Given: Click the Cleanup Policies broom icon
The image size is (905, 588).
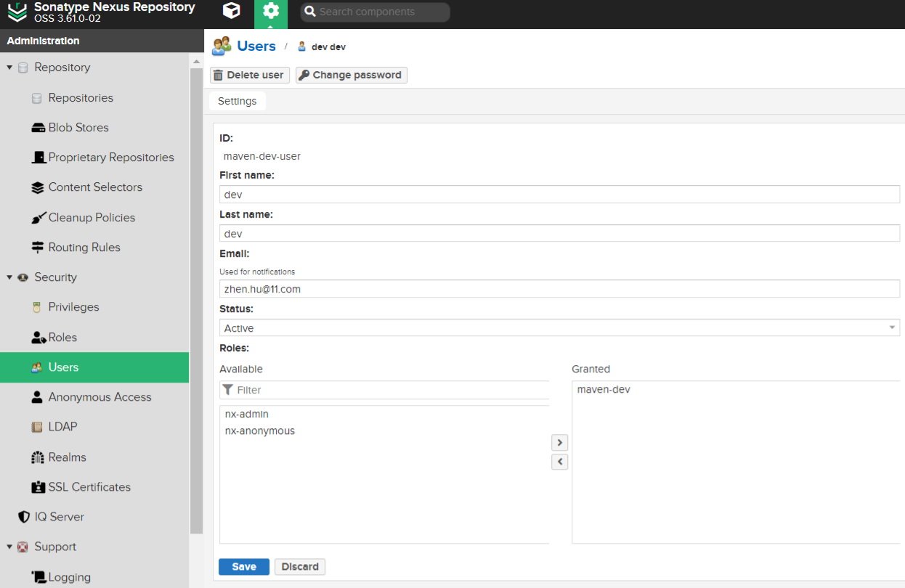Looking at the screenshot, I should [x=38, y=218].
